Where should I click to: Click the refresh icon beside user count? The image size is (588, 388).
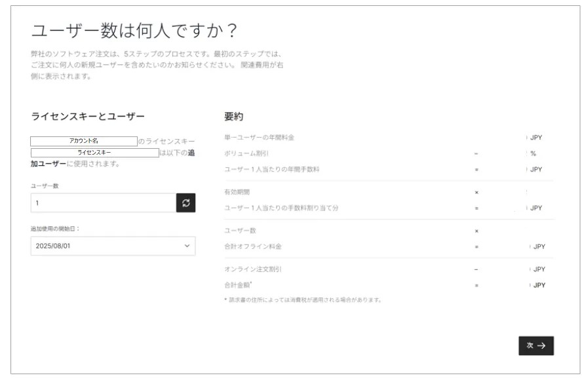pos(186,203)
